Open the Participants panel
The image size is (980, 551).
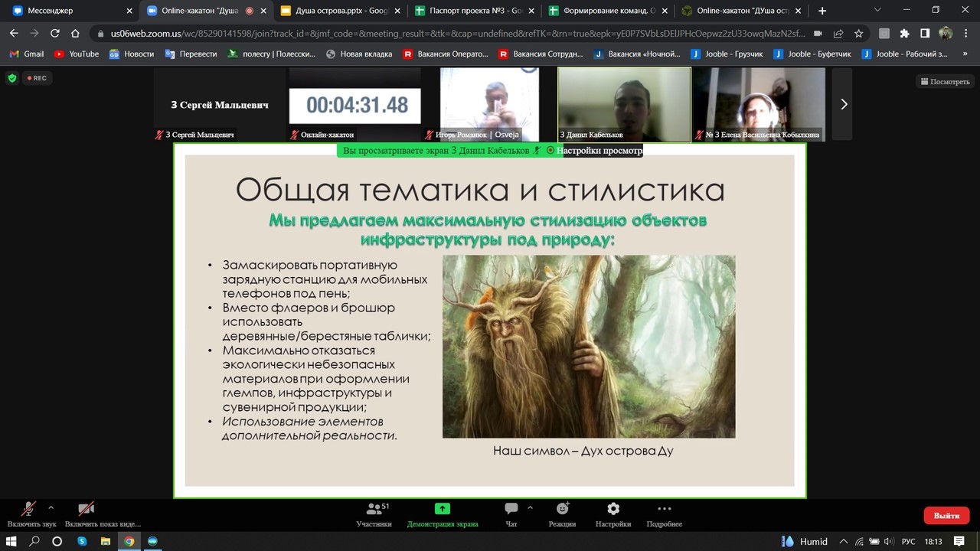tap(374, 514)
